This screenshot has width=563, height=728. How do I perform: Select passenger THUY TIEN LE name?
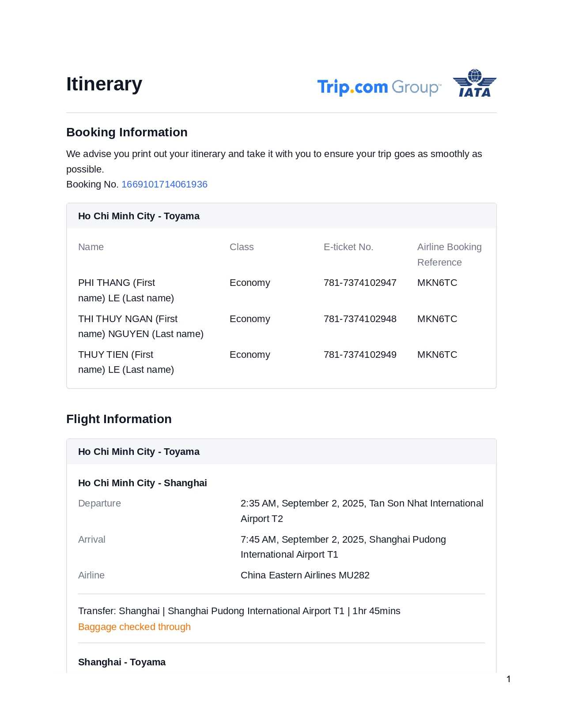click(126, 362)
